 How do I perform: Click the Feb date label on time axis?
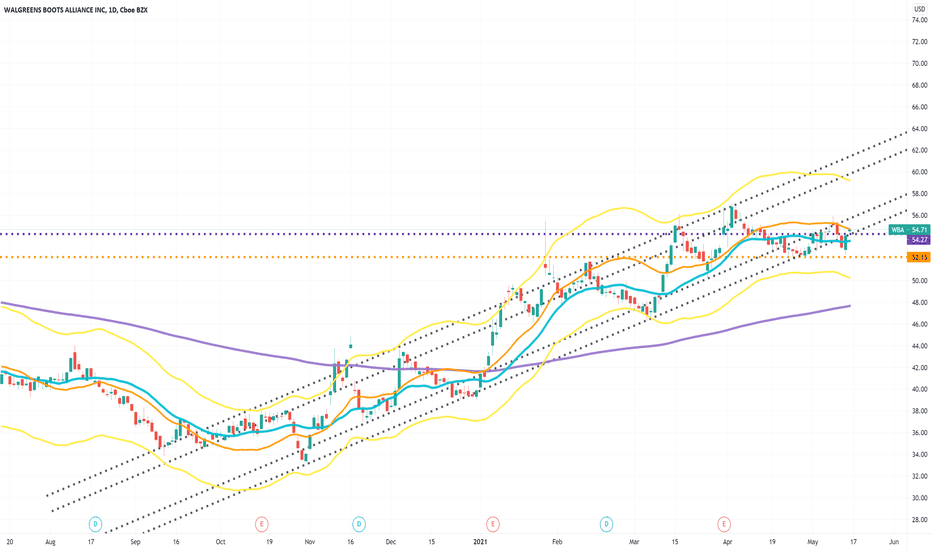tap(557, 542)
